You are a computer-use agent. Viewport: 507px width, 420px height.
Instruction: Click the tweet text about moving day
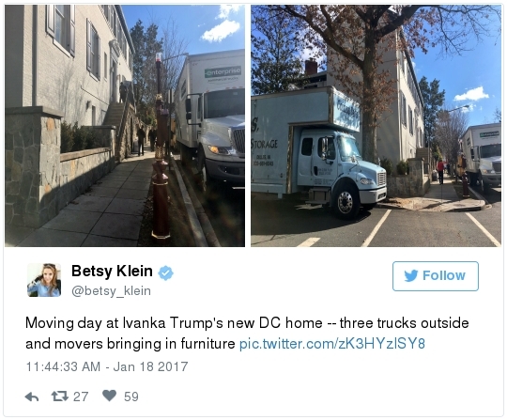point(247,334)
